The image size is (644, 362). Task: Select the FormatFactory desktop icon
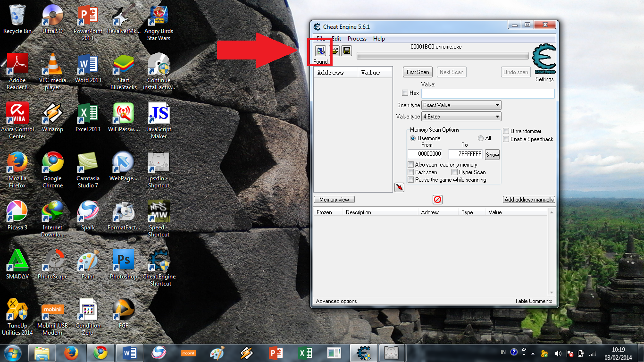(x=123, y=216)
